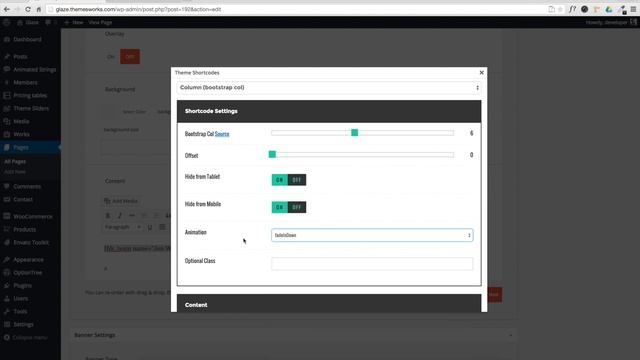Close the Theme Shortcodes dialog

click(481, 73)
